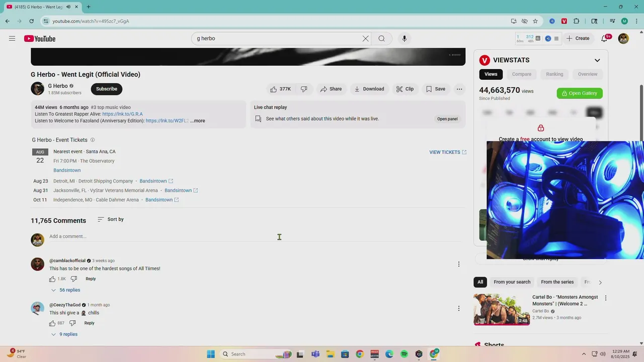Open the lnk.to/G.R.A link
Viewport: 644px width, 362px height.
(122, 114)
